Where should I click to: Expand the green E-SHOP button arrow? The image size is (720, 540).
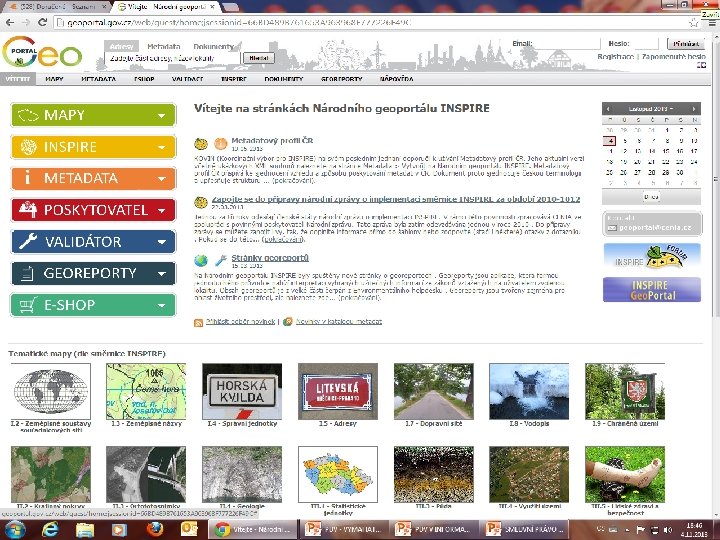tap(162, 305)
